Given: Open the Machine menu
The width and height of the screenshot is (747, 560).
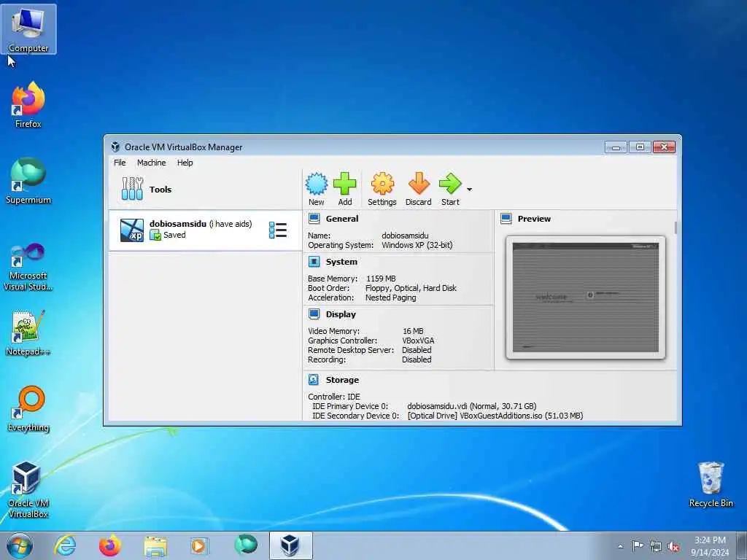Looking at the screenshot, I should [x=152, y=163].
